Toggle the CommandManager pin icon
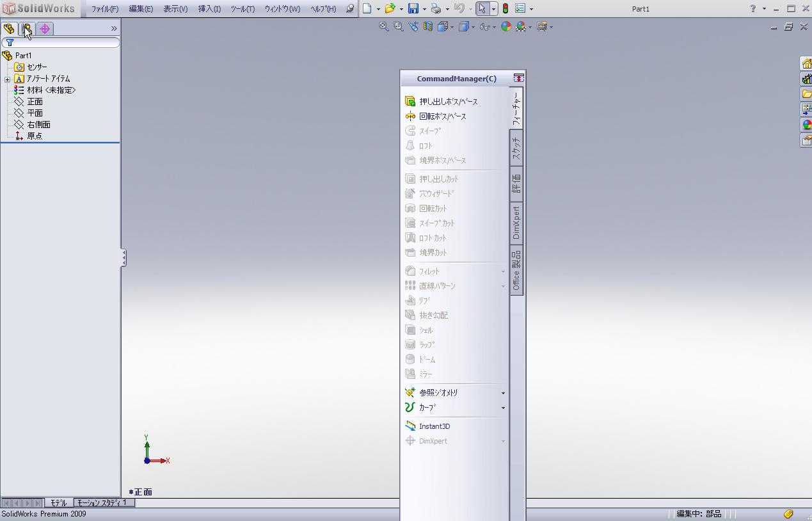The image size is (812, 521). coord(518,78)
